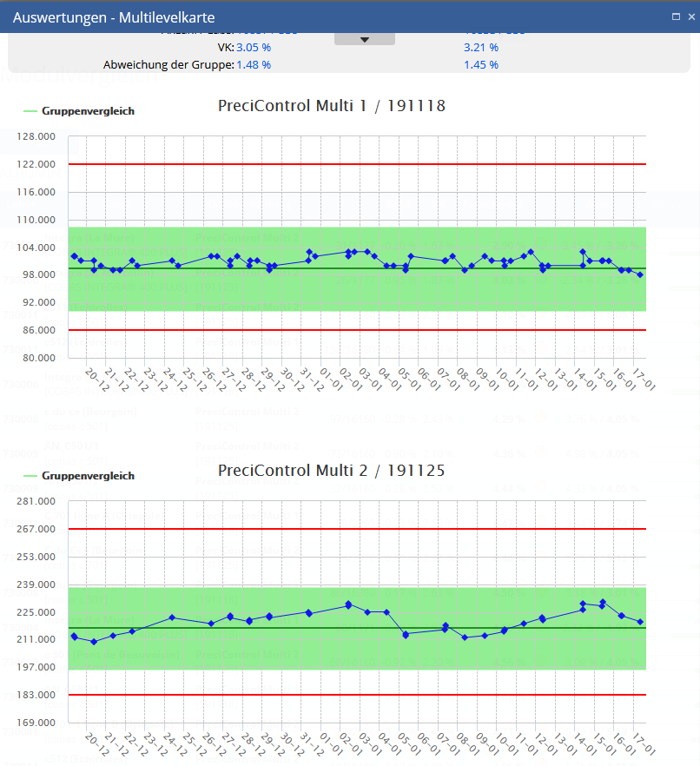Select the first data point in Multi 2 chart
Screen dimensions: 700x766
[x=74, y=637]
